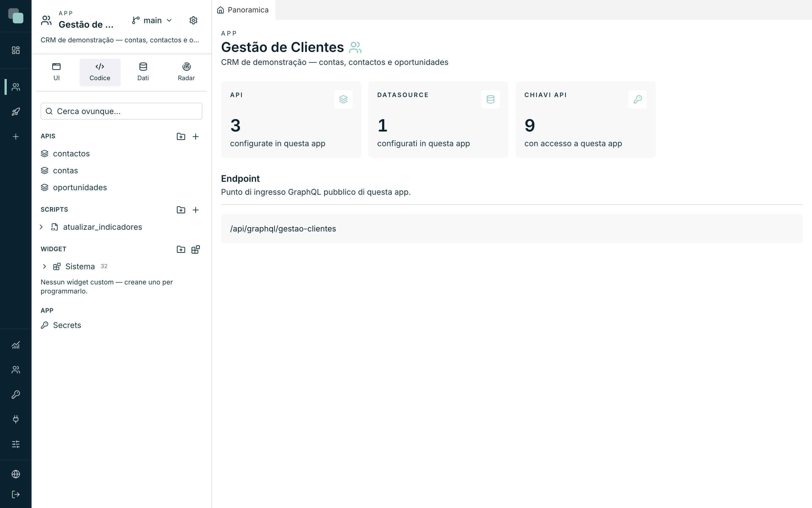
Task: Add new folder in WIDGET section
Action: 181,249
